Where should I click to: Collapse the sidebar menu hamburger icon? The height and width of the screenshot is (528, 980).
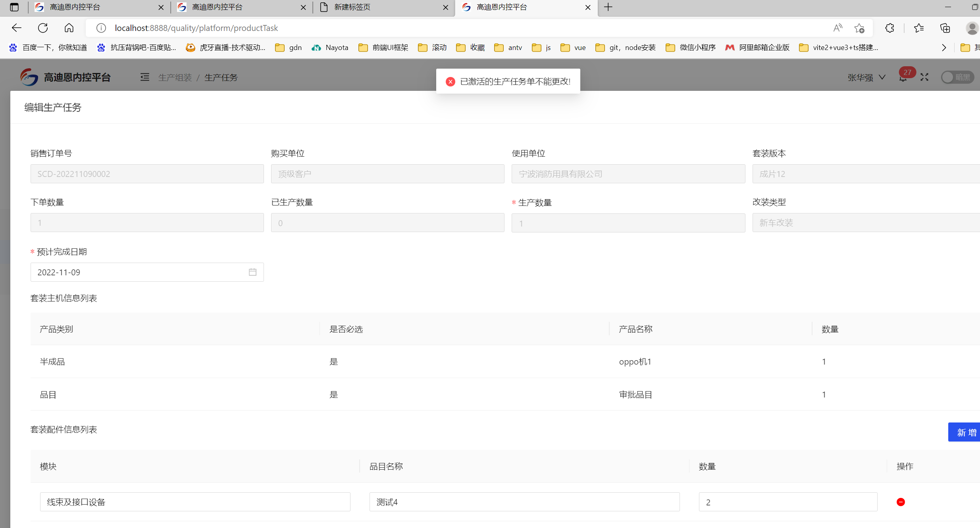pyautogui.click(x=145, y=77)
